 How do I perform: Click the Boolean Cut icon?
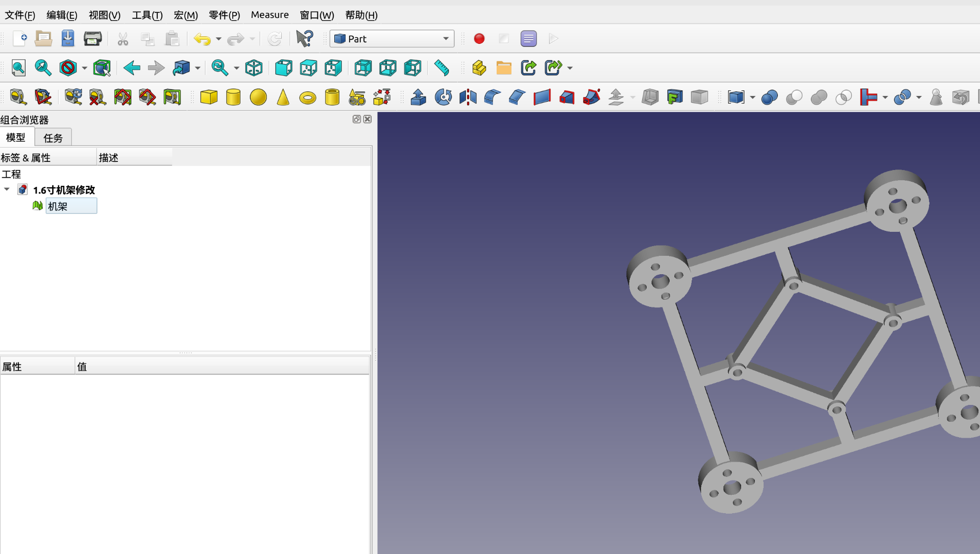point(794,97)
